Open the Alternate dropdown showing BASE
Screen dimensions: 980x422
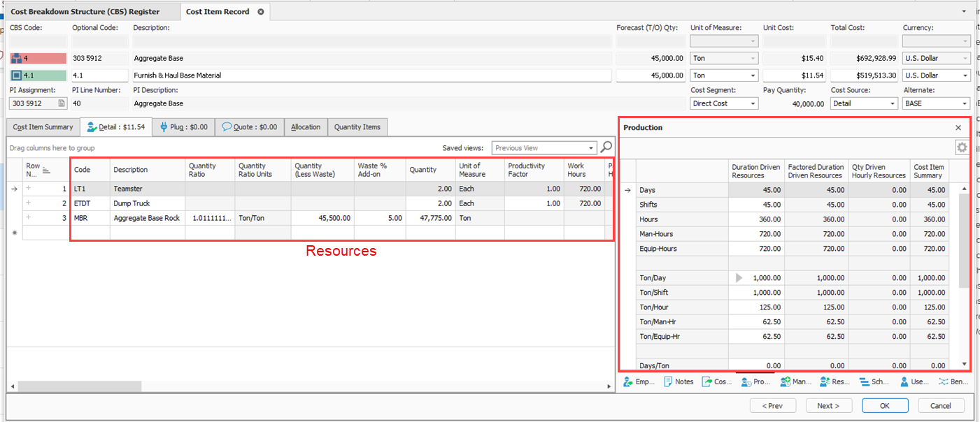click(x=965, y=103)
